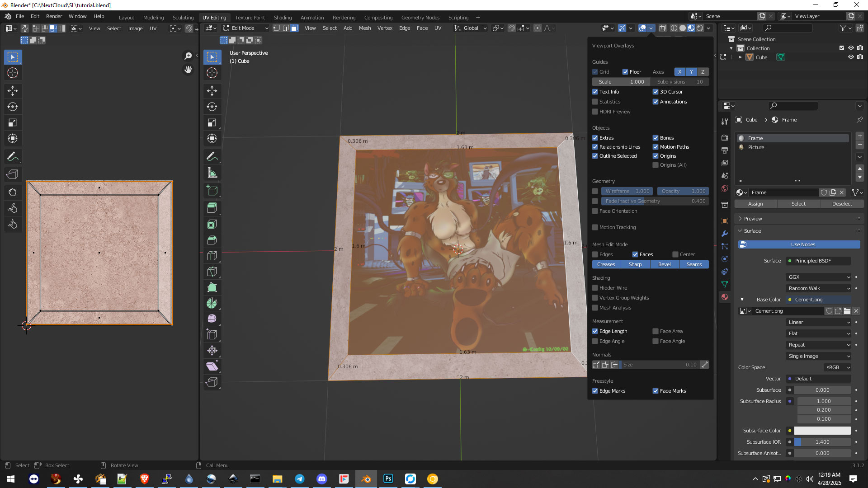Adjust the Subsurface IOR slider
868x488 pixels.
(x=822, y=442)
